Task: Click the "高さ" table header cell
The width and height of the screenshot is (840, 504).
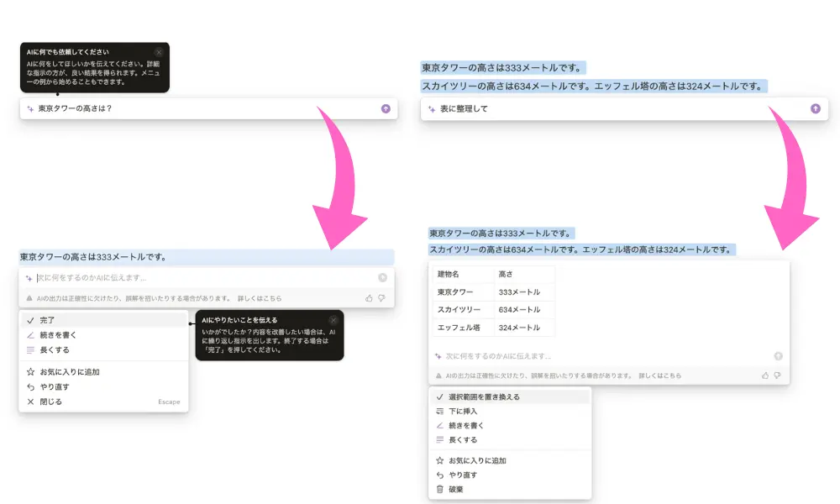Action: 524,274
